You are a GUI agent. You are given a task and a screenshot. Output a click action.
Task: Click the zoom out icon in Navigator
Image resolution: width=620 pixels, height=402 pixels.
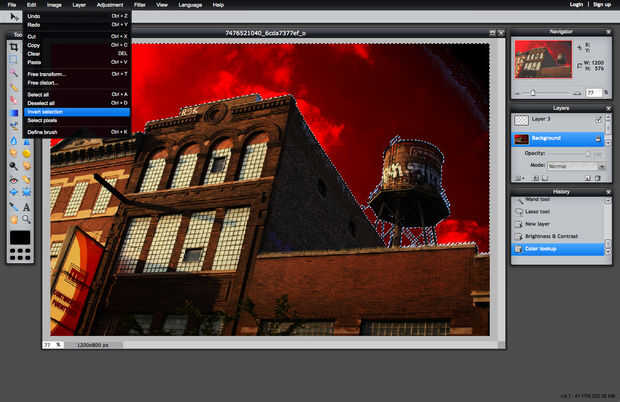(x=518, y=93)
